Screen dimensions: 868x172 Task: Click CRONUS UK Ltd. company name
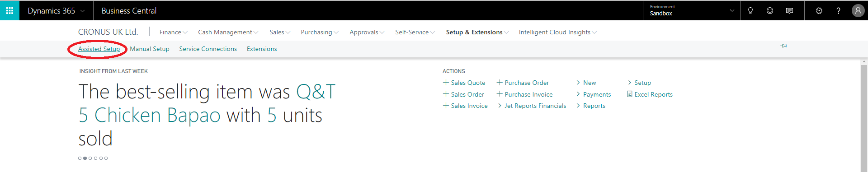tap(108, 32)
